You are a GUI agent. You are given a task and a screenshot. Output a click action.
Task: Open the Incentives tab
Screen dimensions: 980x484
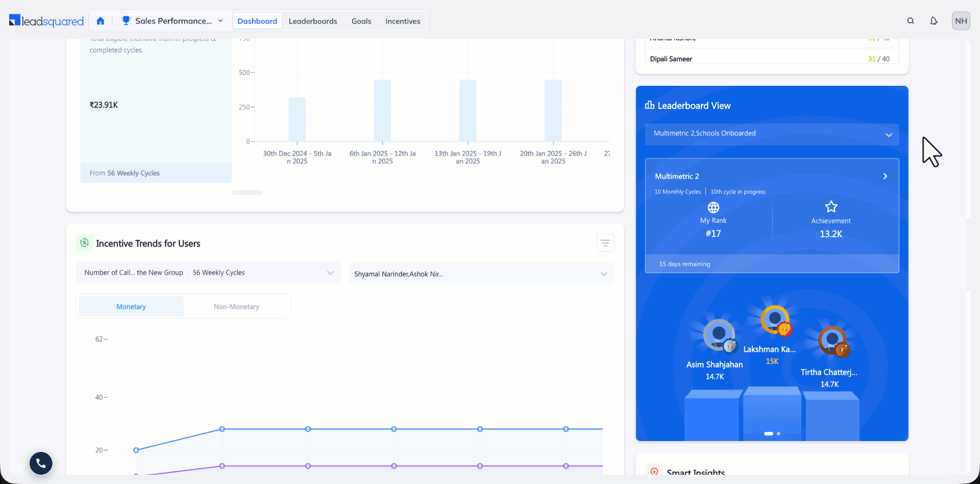pyautogui.click(x=403, y=21)
